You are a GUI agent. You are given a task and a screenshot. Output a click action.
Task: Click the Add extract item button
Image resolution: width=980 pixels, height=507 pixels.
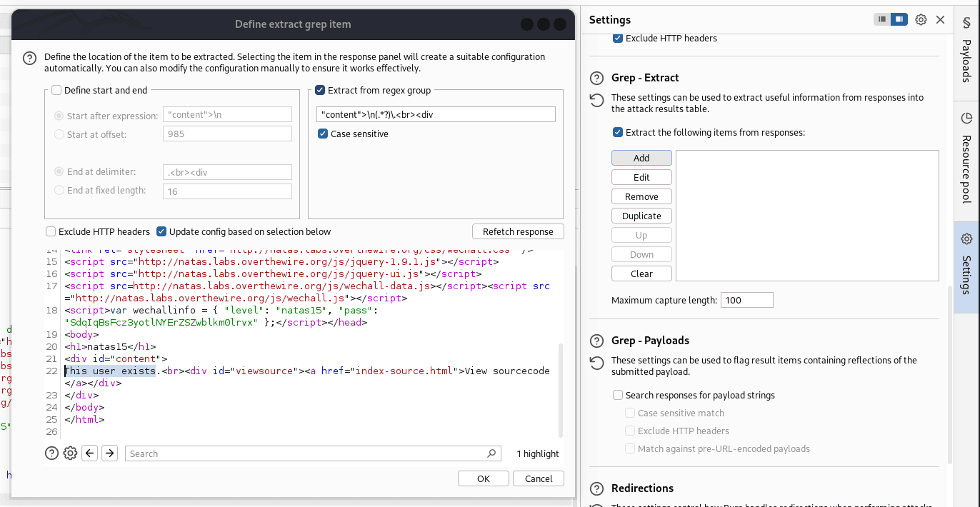641,158
